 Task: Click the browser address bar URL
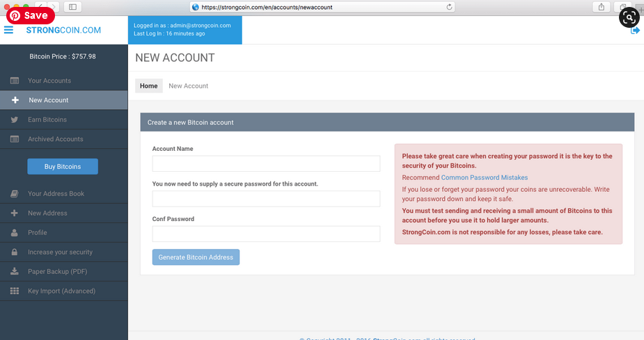(x=267, y=7)
